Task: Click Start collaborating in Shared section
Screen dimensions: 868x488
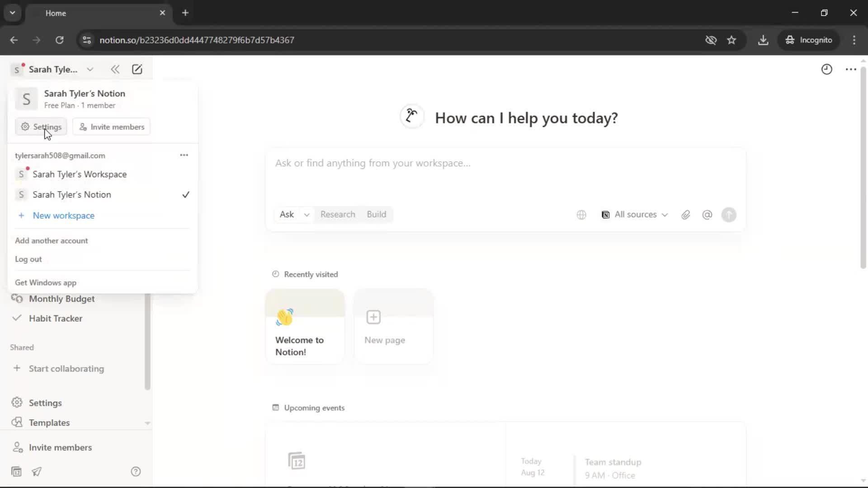Action: pos(66,369)
